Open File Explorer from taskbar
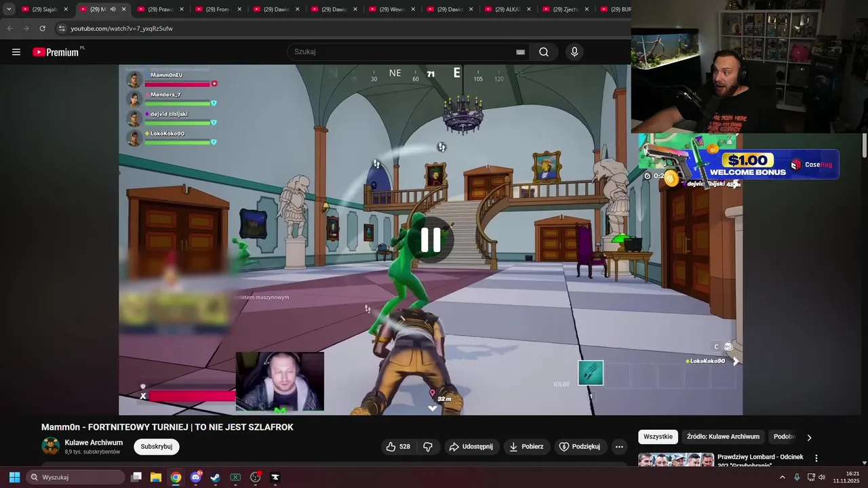 156,477
